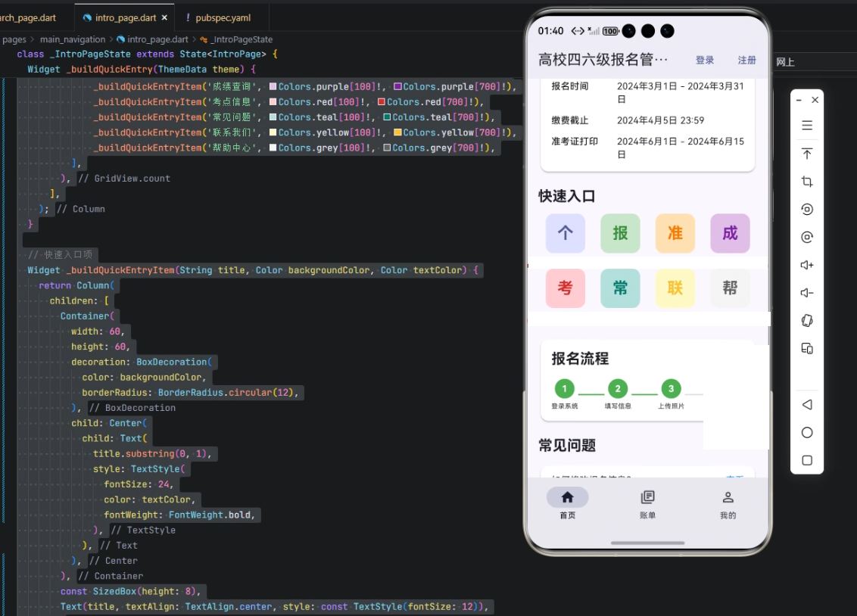Select the main_navigation breadcrumb segment

pyautogui.click(x=73, y=39)
